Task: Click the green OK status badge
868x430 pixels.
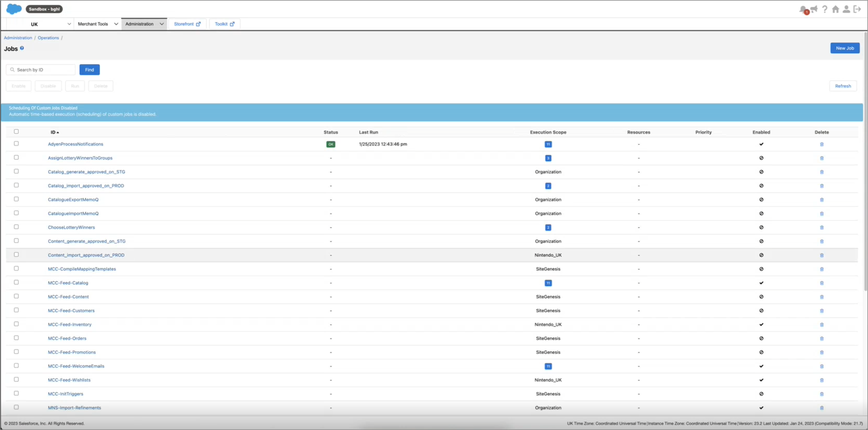Action: pyautogui.click(x=331, y=144)
